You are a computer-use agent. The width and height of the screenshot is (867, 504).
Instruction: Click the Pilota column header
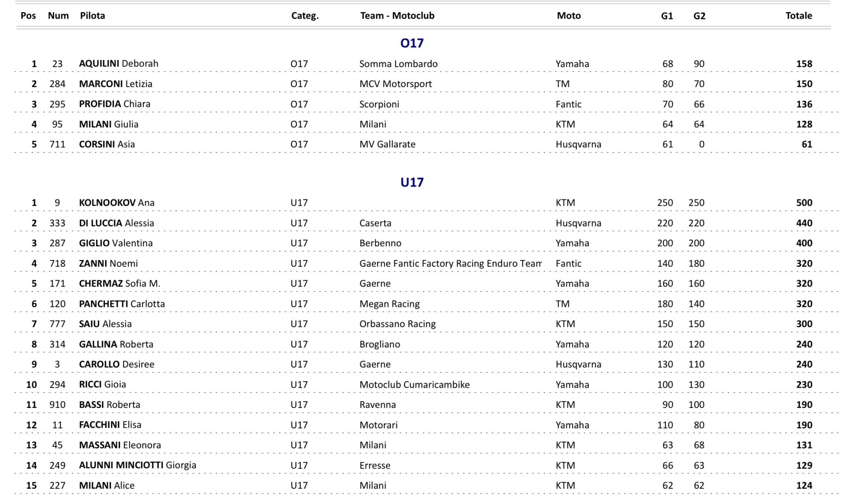point(93,16)
